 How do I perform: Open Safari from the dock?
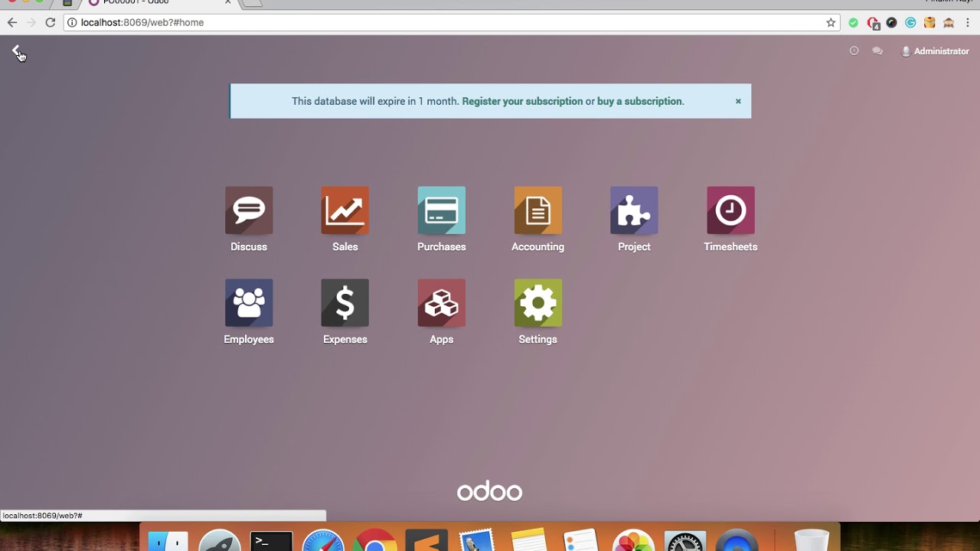click(323, 540)
